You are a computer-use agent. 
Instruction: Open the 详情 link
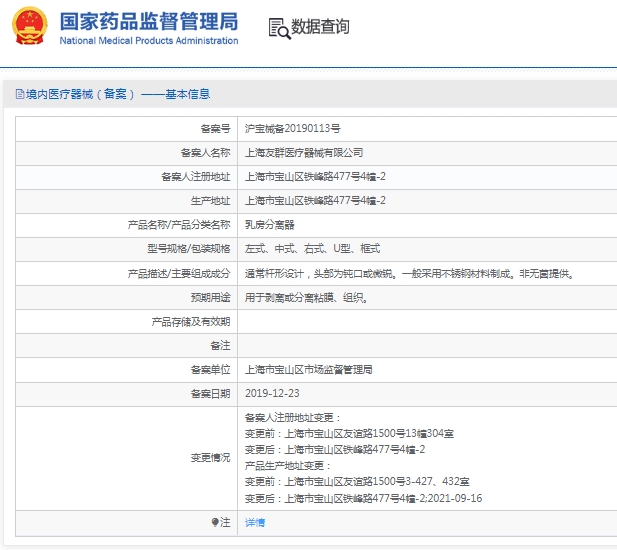coord(255,522)
